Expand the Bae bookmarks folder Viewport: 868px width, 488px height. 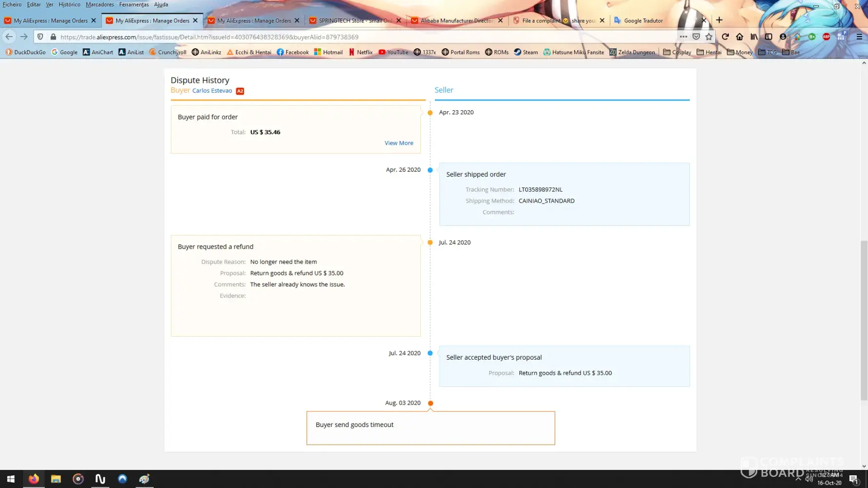click(x=791, y=52)
